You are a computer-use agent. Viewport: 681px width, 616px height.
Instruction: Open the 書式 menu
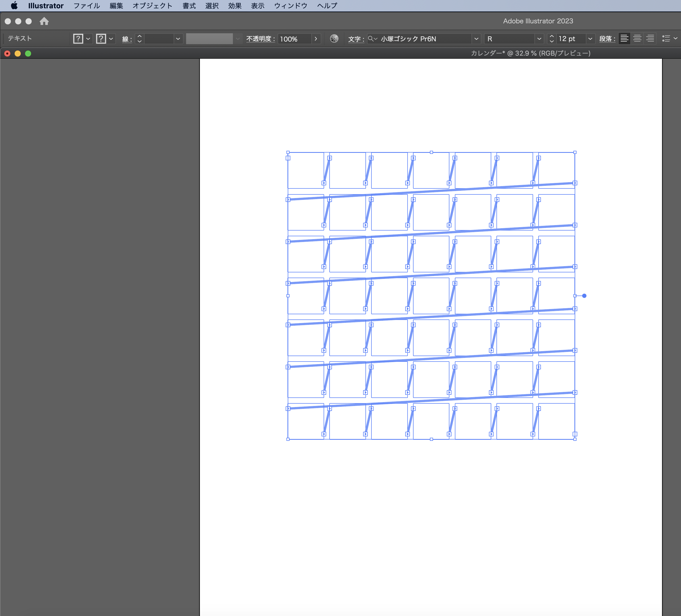point(189,6)
